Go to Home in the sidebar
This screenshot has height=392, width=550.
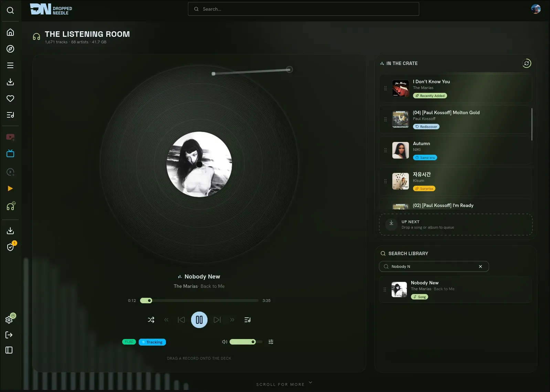10,32
